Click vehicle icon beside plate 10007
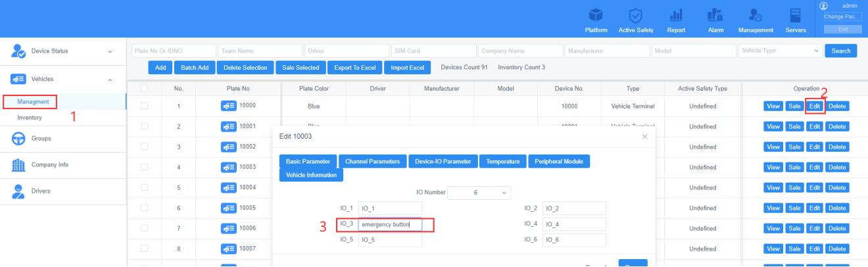Image resolution: width=868 pixels, height=267 pixels. [228, 249]
